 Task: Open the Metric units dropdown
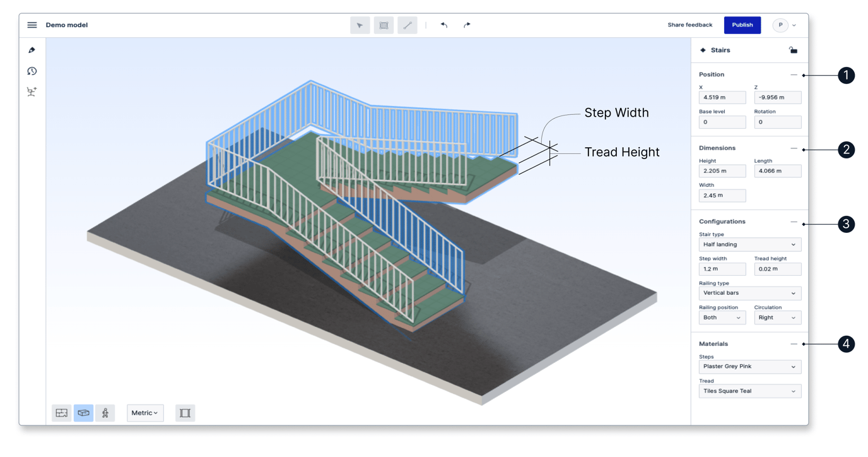[x=145, y=413]
